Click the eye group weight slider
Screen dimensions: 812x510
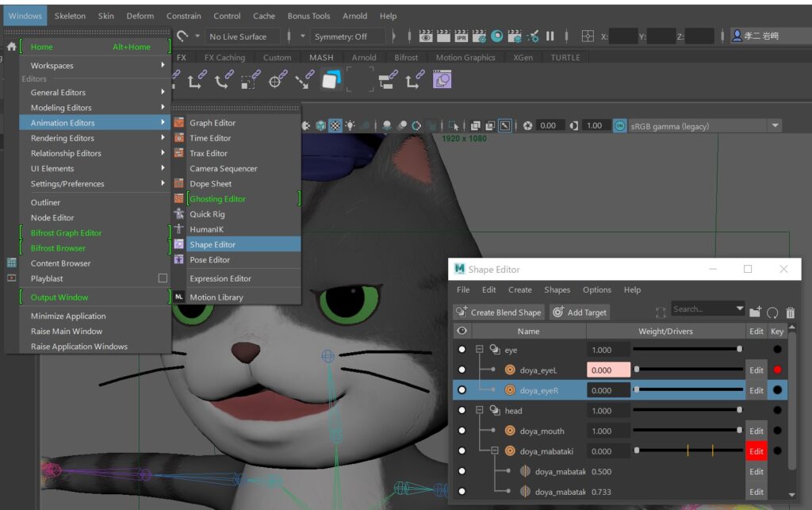pos(688,350)
